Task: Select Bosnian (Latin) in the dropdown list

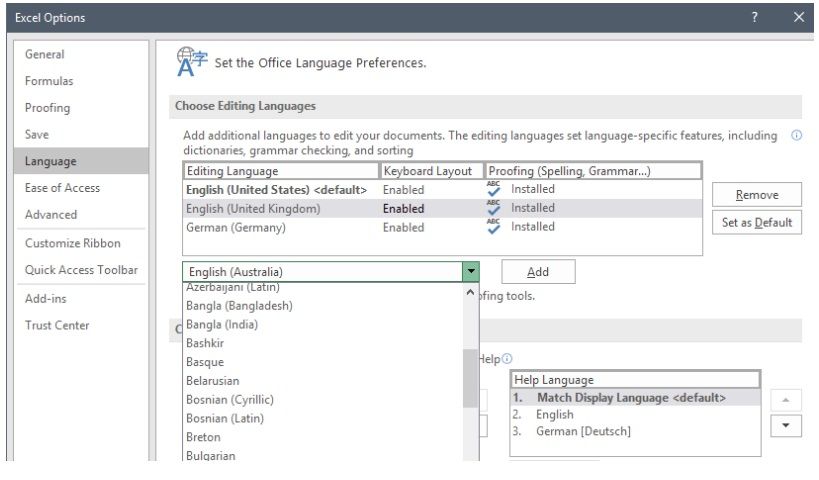Action: coord(225,418)
